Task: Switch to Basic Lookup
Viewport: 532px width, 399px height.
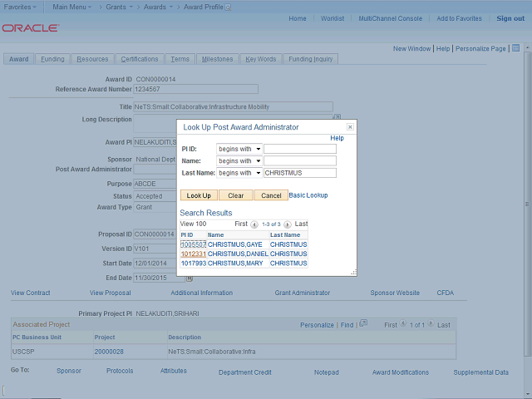Action: [308, 195]
